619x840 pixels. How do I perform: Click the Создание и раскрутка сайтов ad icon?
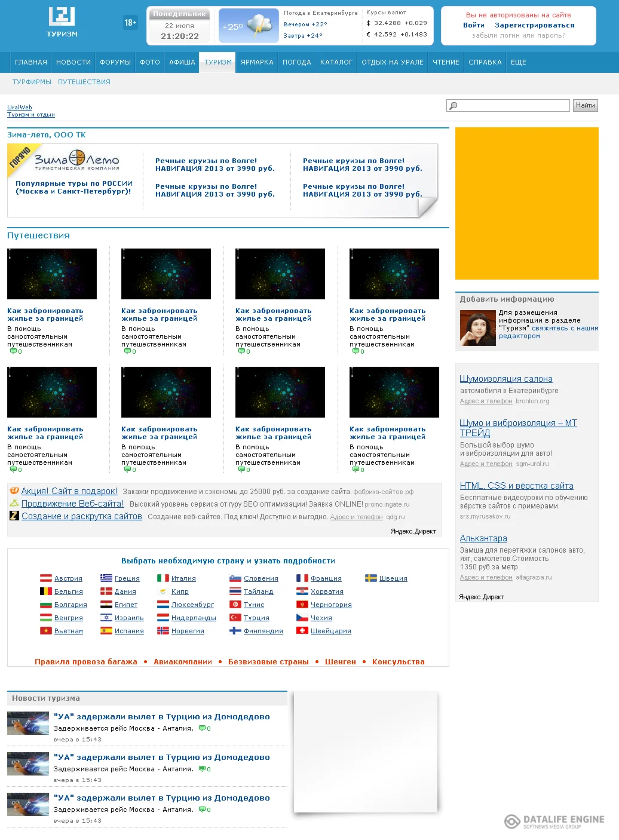click(x=14, y=516)
